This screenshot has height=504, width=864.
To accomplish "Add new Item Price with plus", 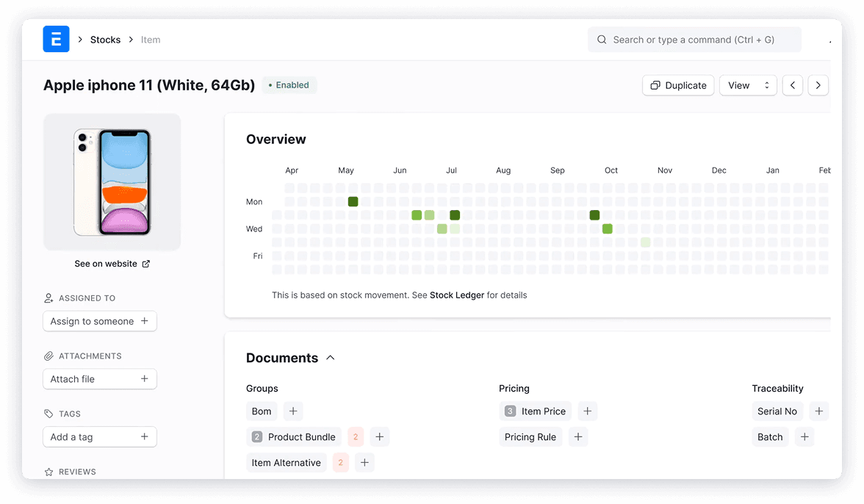I will [x=588, y=411].
